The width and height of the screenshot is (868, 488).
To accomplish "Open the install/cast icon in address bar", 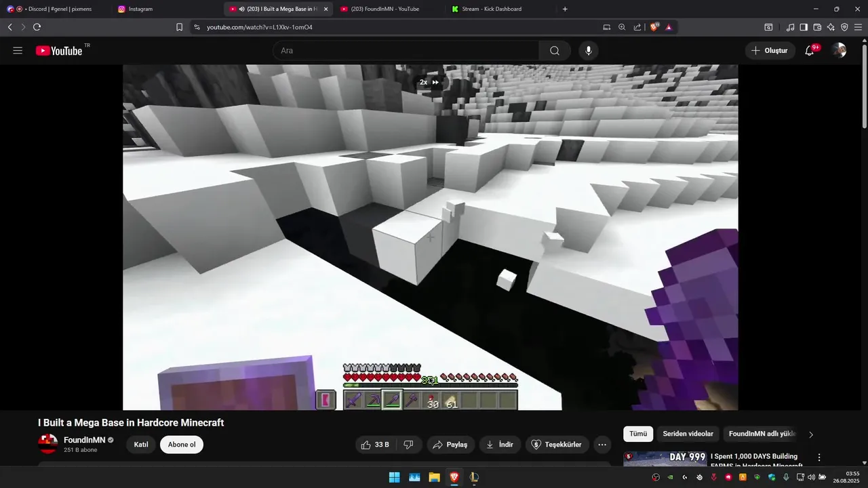I will 607,27.
